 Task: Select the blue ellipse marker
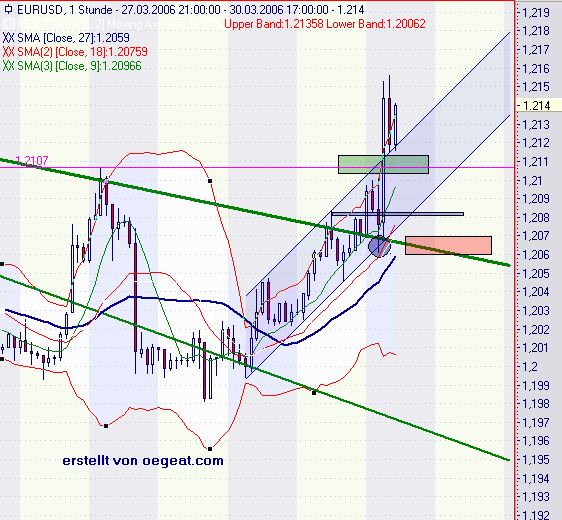379,246
